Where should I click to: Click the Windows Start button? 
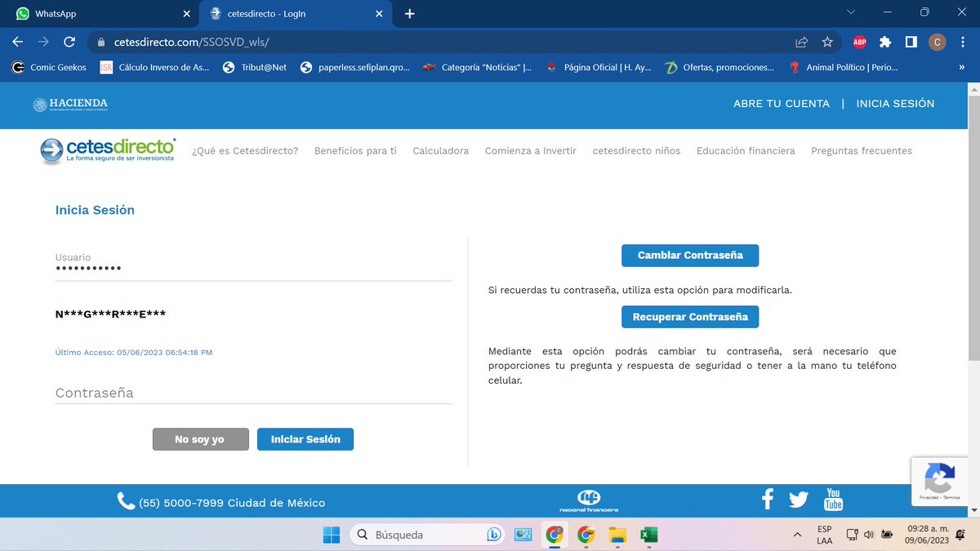pos(332,535)
